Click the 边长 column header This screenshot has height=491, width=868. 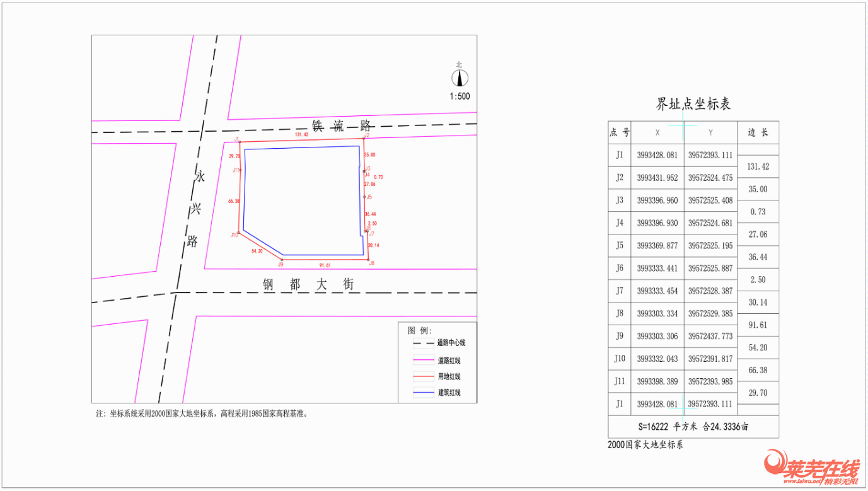pyautogui.click(x=758, y=132)
